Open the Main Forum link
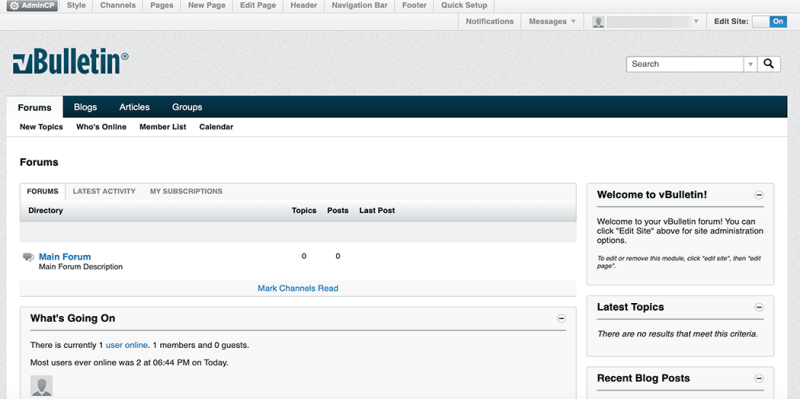The height and width of the screenshot is (399, 800). [65, 257]
